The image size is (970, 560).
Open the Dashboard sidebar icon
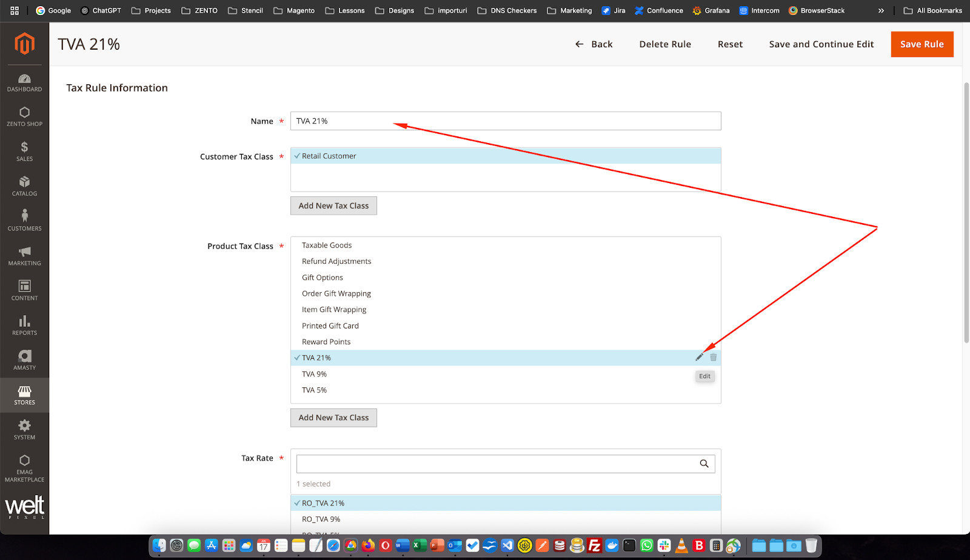[24, 83]
